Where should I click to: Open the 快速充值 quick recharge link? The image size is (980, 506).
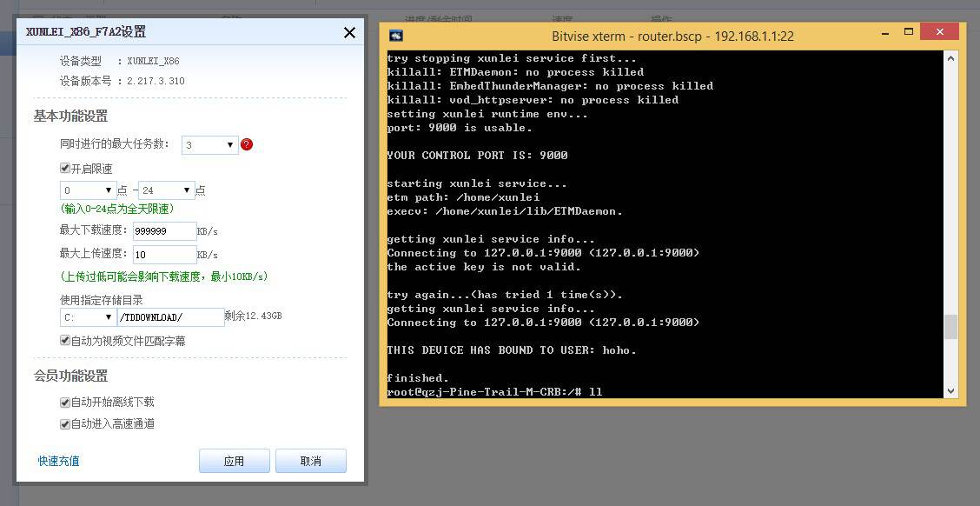click(x=59, y=461)
